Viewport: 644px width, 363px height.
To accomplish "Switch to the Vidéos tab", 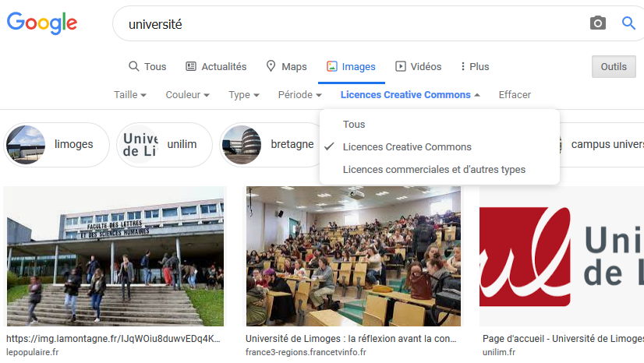I will [419, 67].
